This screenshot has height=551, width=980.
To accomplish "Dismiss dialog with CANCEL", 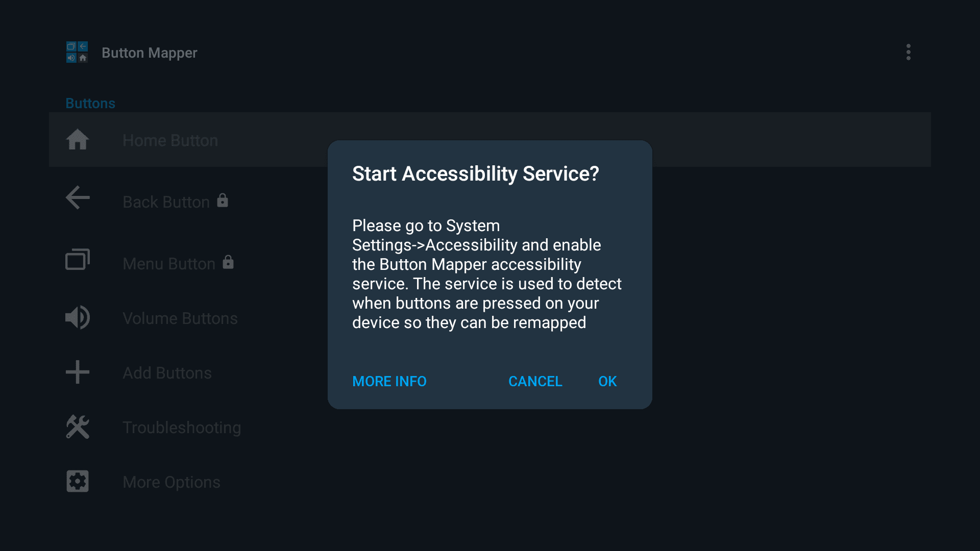I will 535,381.
